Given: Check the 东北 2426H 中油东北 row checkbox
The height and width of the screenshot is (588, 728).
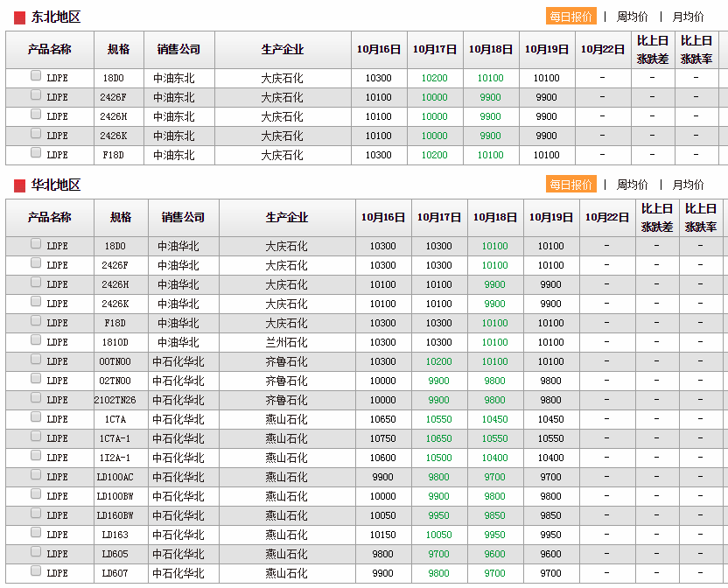Looking at the screenshot, I should click(36, 114).
